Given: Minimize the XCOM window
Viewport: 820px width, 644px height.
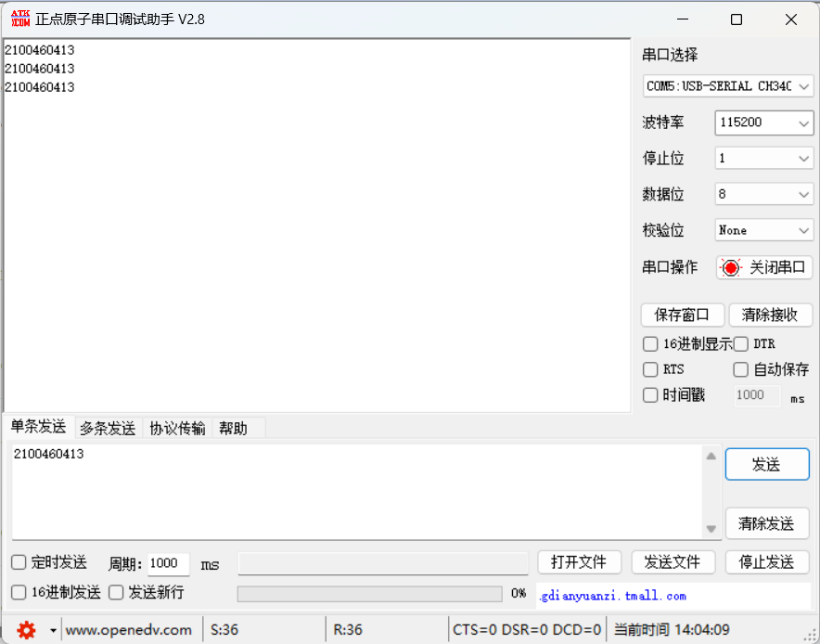Looking at the screenshot, I should (x=683, y=19).
